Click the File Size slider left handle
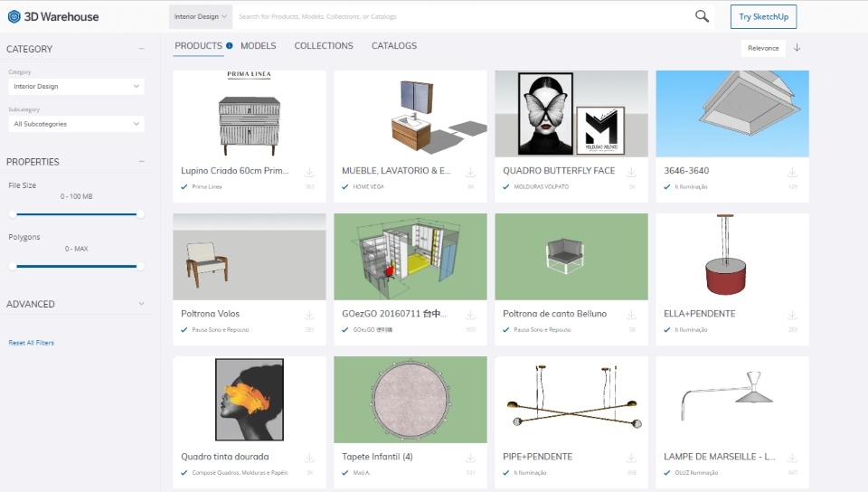Image resolution: width=868 pixels, height=492 pixels. point(13,214)
